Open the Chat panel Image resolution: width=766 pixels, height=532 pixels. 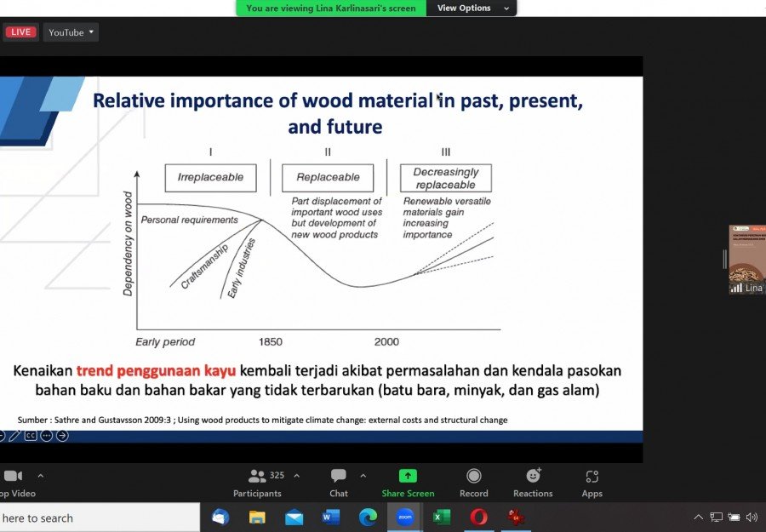click(x=339, y=483)
